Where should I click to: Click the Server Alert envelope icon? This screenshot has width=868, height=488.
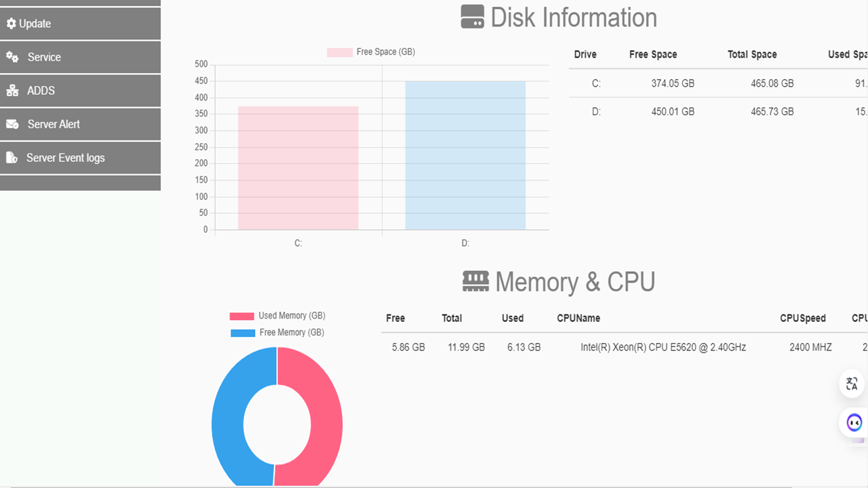click(12, 124)
